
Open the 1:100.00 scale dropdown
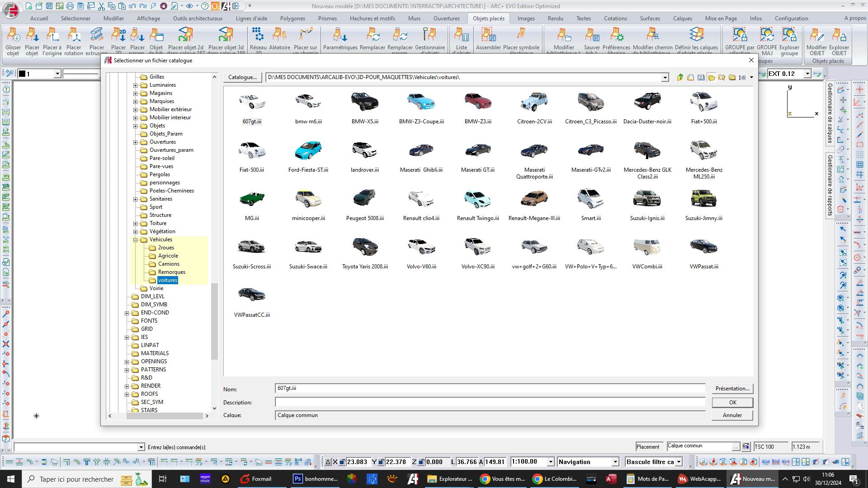pyautogui.click(x=551, y=462)
